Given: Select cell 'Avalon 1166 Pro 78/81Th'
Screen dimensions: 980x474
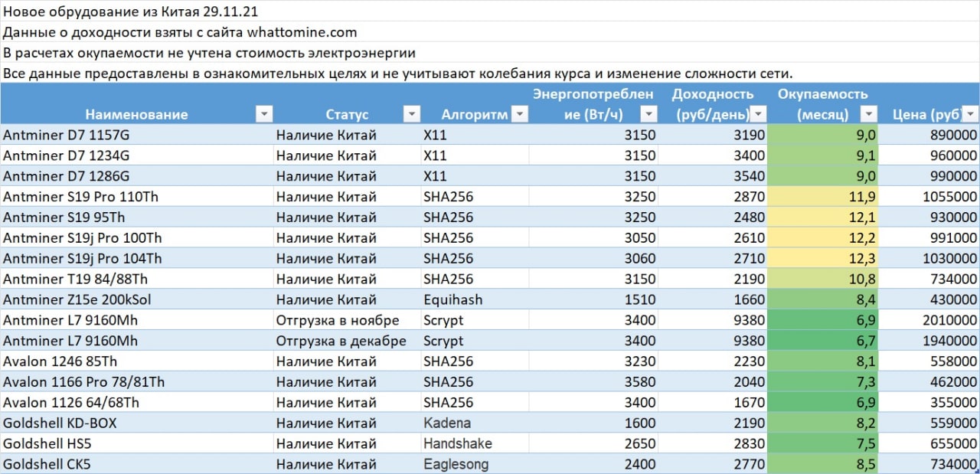Looking at the screenshot, I should coord(137,382).
